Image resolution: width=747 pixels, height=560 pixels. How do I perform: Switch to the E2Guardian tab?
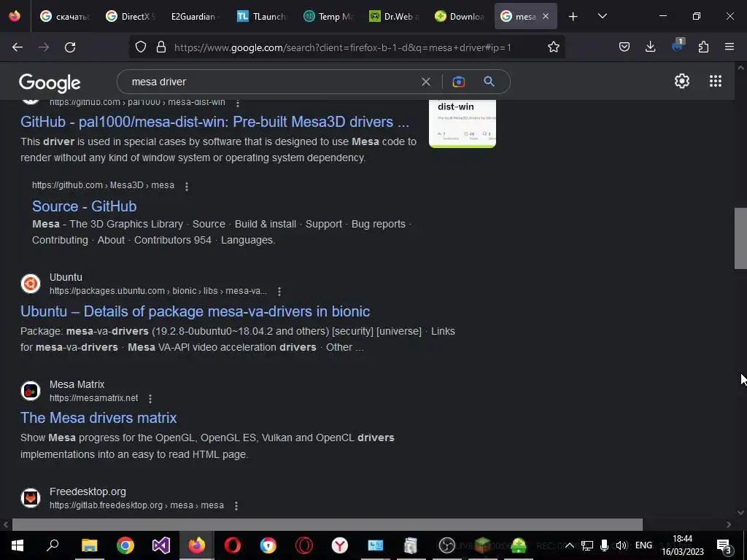[196, 17]
